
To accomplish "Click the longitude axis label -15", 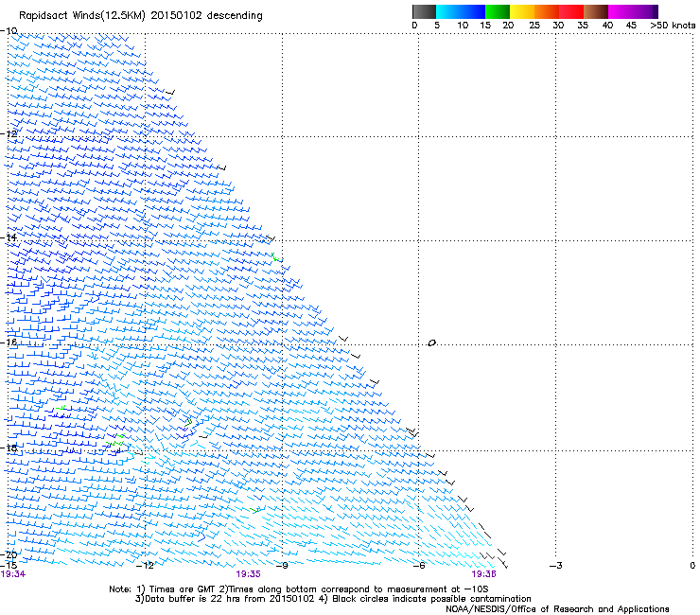I will (x=9, y=565).
